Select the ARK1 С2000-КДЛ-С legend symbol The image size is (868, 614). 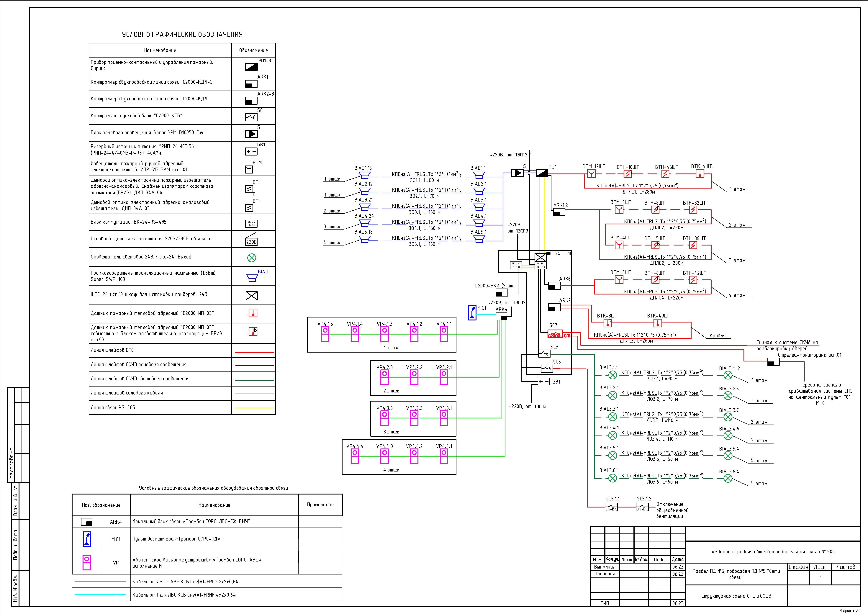[x=251, y=83]
